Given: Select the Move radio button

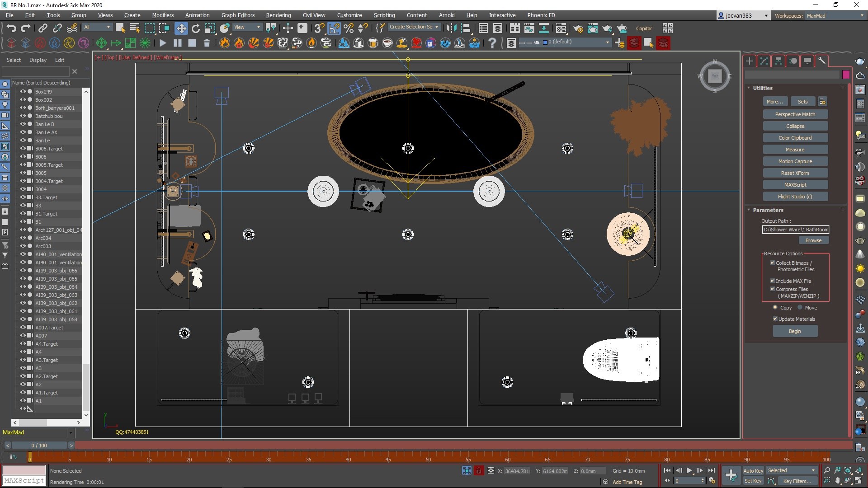Looking at the screenshot, I should [800, 307].
